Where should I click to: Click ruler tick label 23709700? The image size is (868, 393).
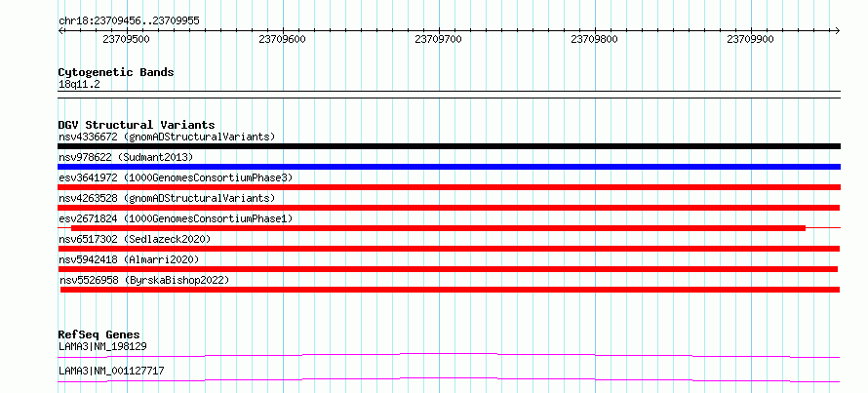pyautogui.click(x=439, y=40)
